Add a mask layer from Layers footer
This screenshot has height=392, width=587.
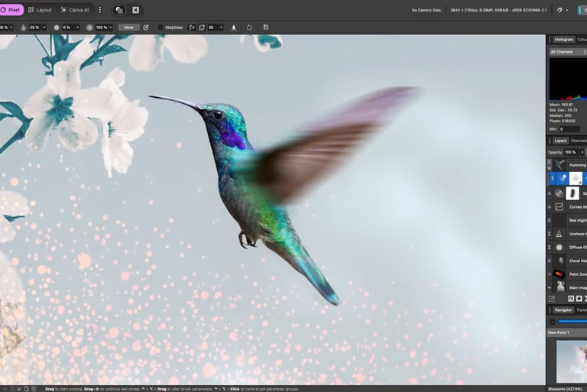(x=579, y=299)
